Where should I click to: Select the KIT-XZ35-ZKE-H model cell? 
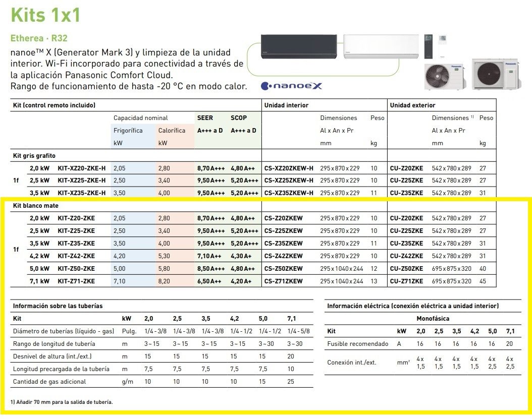82,193
